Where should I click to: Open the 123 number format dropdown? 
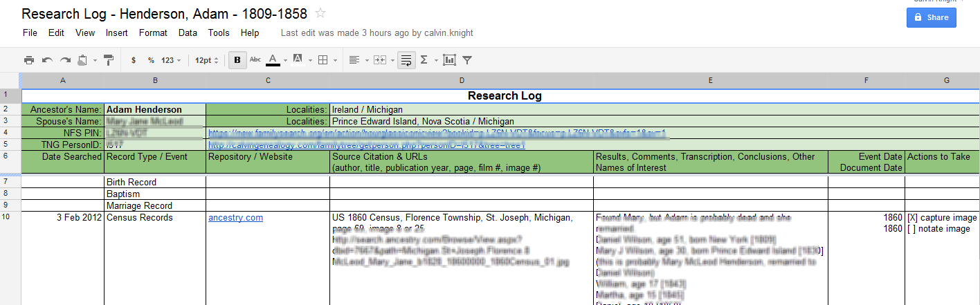(171, 60)
